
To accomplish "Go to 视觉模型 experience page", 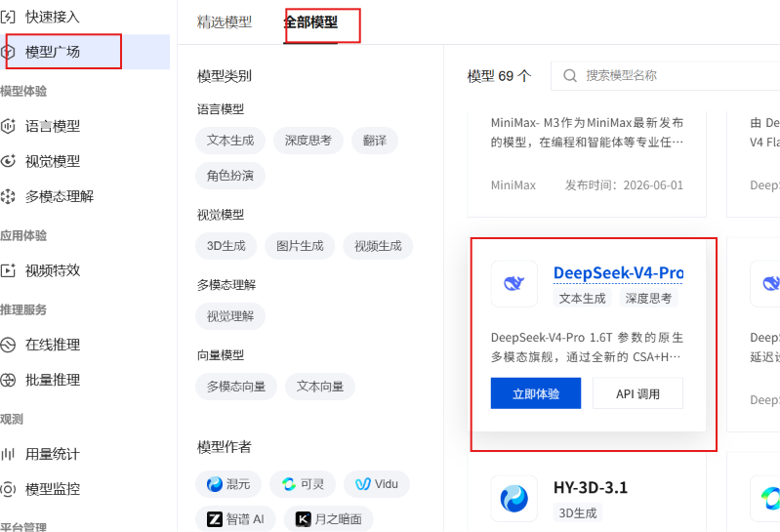I will tap(53, 161).
